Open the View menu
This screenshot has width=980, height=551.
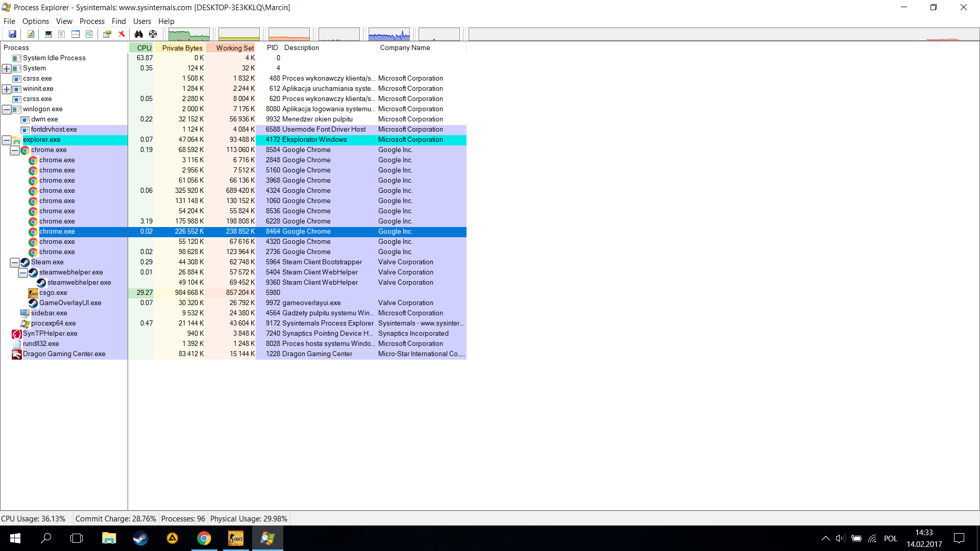[64, 21]
